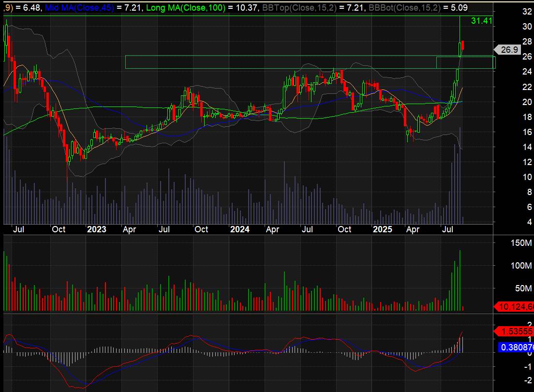Select the small green rectangle near price 25

(x=465, y=62)
